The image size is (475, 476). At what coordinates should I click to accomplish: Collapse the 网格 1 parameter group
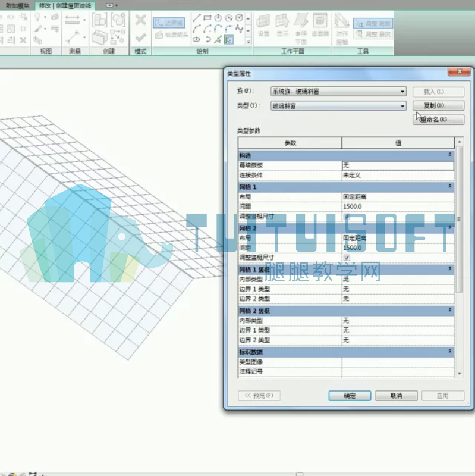click(x=450, y=187)
